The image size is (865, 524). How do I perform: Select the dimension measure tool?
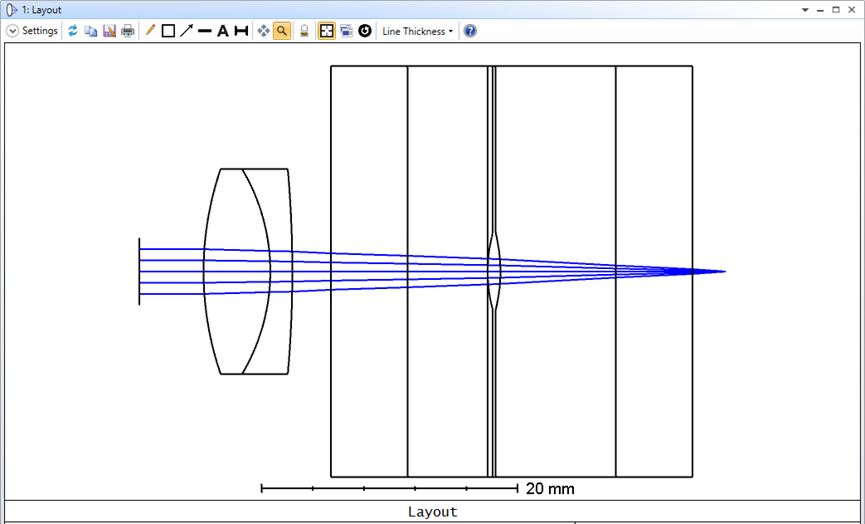tap(241, 31)
